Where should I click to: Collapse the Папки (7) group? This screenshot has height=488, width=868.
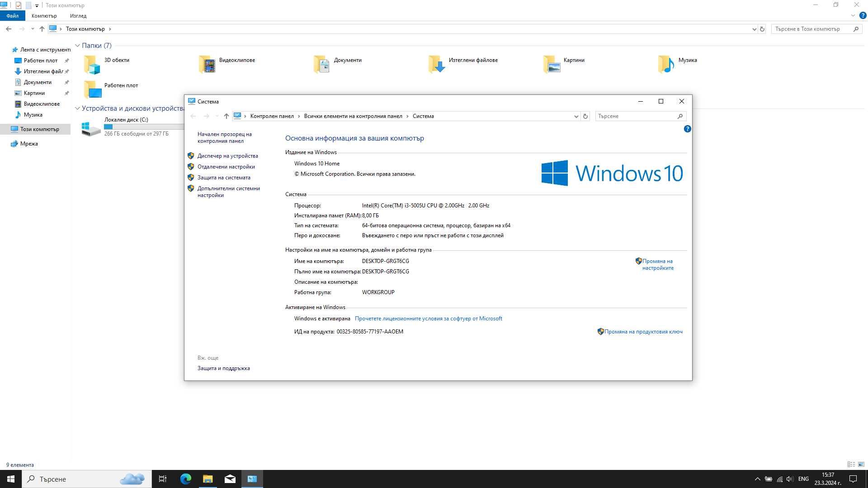click(x=77, y=46)
